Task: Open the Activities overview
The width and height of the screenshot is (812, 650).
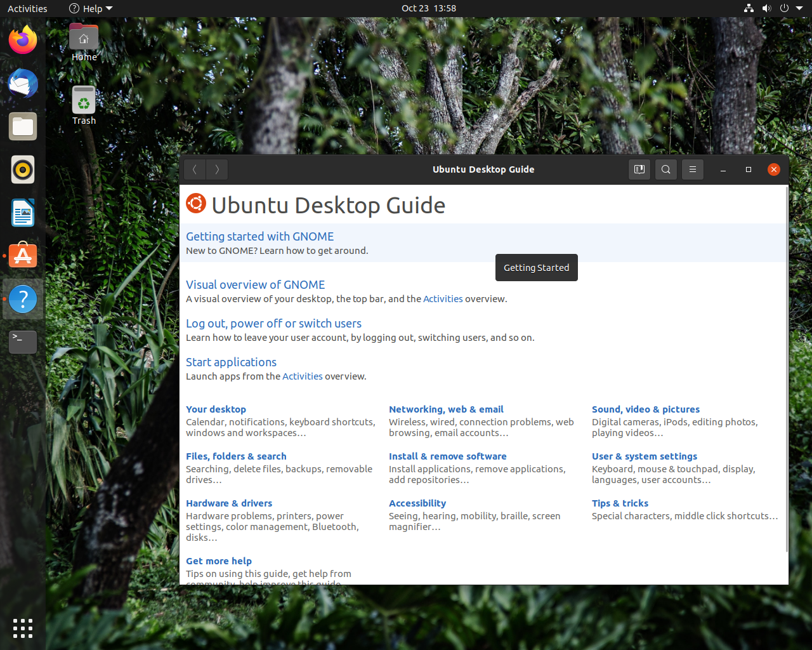Action: pos(27,8)
